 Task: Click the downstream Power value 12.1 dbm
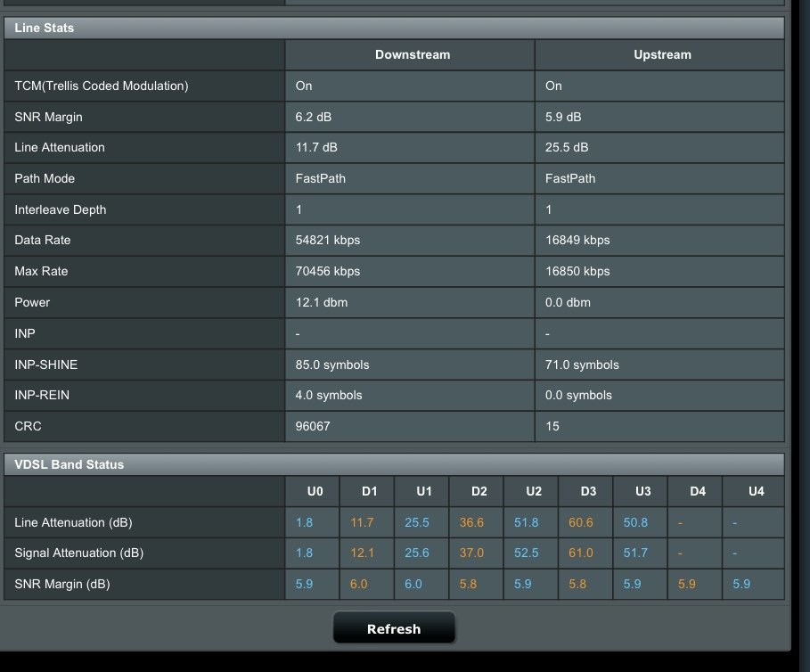322,302
